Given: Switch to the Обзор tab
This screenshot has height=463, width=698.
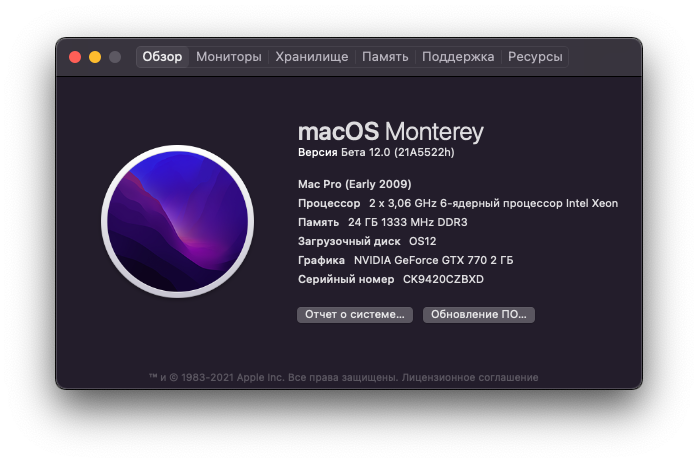Looking at the screenshot, I should tap(162, 57).
